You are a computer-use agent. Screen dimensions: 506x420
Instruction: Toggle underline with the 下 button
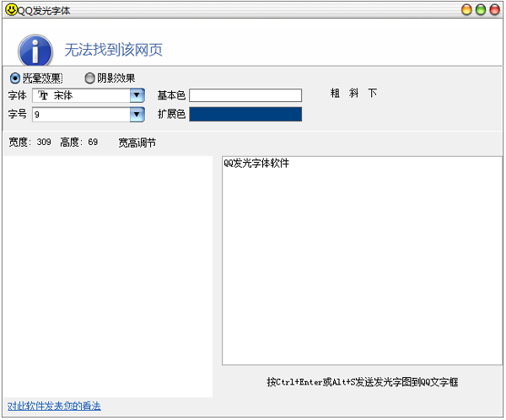(x=373, y=94)
